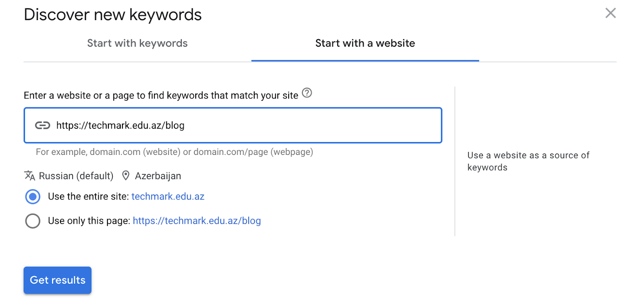This screenshot has height=303, width=644.
Task: Click the location pin icon
Action: 126,175
